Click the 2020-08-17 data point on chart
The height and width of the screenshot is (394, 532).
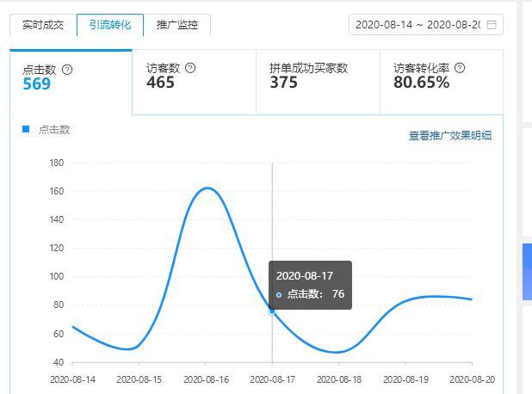(272, 311)
